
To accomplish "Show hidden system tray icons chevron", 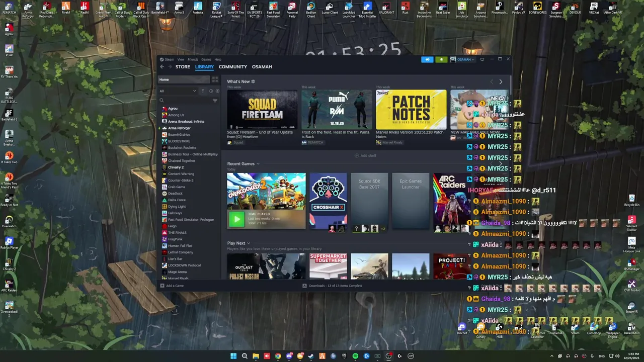I will [x=552, y=356].
